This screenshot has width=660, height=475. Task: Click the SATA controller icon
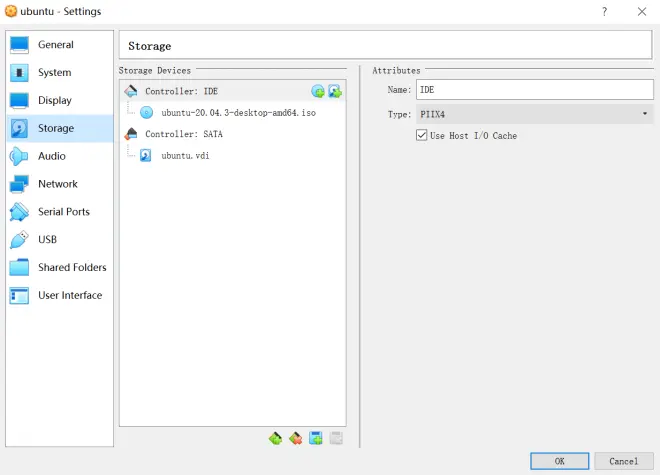click(131, 134)
